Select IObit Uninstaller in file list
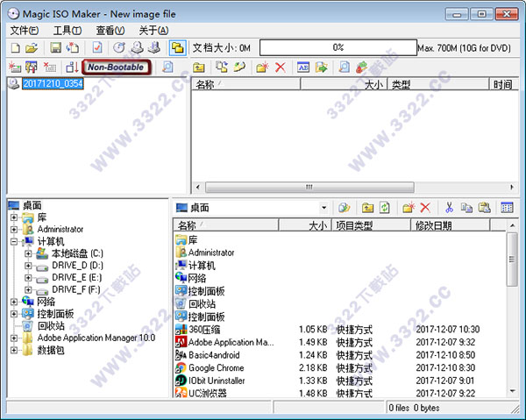The width and height of the screenshot is (526, 420). point(217,381)
